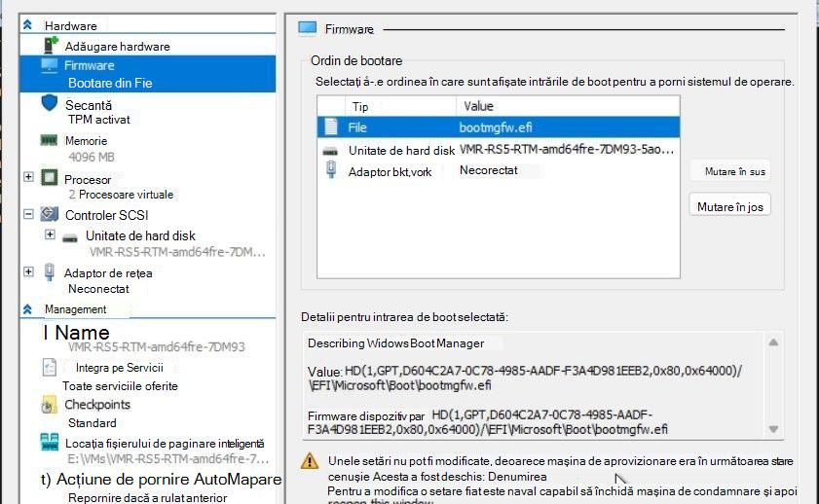The height and width of the screenshot is (504, 819).
Task: Expand the Adaptor de rețea node
Action: [x=28, y=271]
